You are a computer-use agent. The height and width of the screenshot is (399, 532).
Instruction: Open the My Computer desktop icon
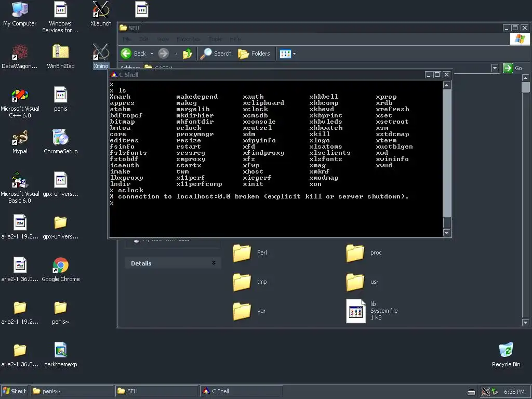(x=20, y=14)
